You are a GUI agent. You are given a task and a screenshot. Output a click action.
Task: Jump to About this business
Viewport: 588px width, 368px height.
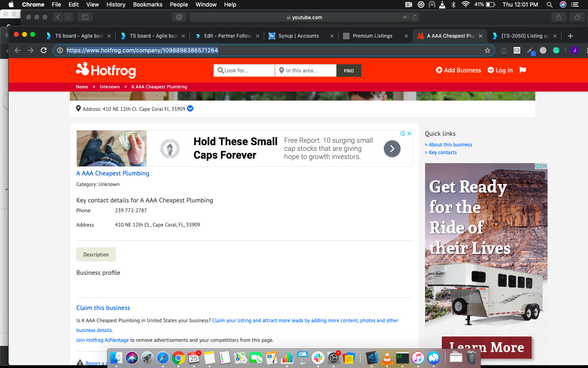click(x=450, y=145)
